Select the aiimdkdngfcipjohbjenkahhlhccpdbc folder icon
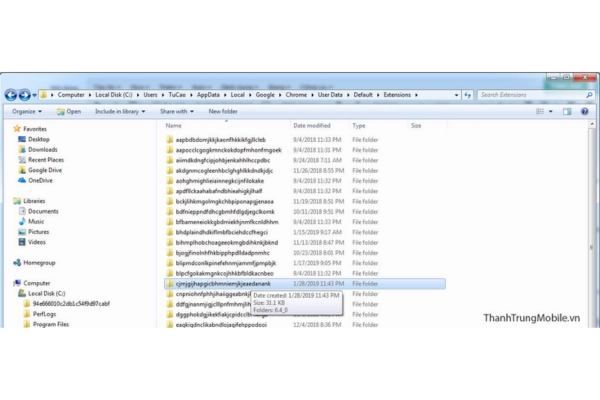 point(170,160)
